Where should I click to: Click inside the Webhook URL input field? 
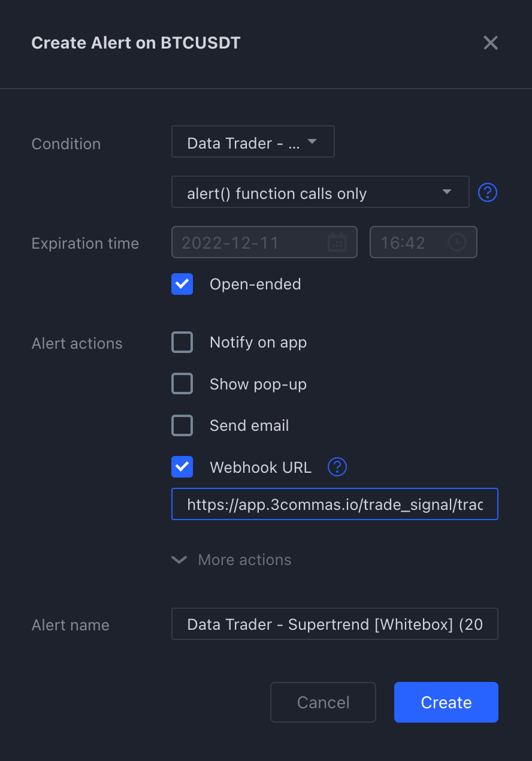pyautogui.click(x=334, y=504)
